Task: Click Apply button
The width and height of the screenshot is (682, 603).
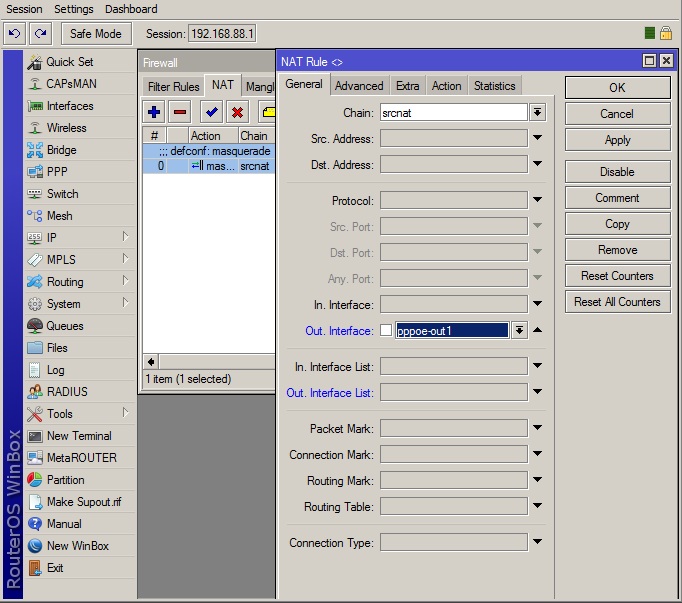Action: click(x=617, y=140)
